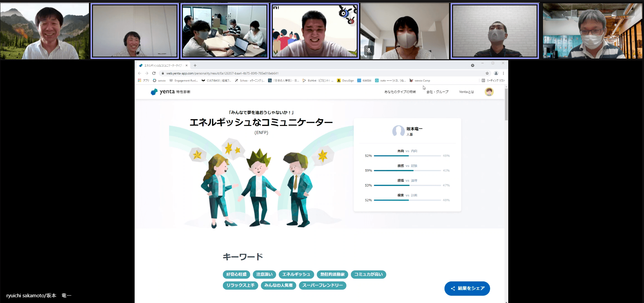The image size is (644, 303).
Task: Click the browser back arrow
Action: click(x=139, y=73)
